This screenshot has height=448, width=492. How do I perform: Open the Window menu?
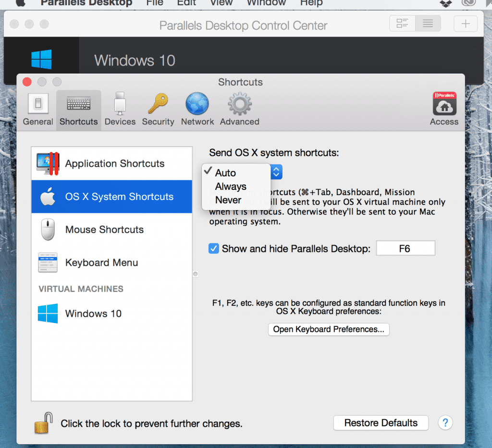266,4
